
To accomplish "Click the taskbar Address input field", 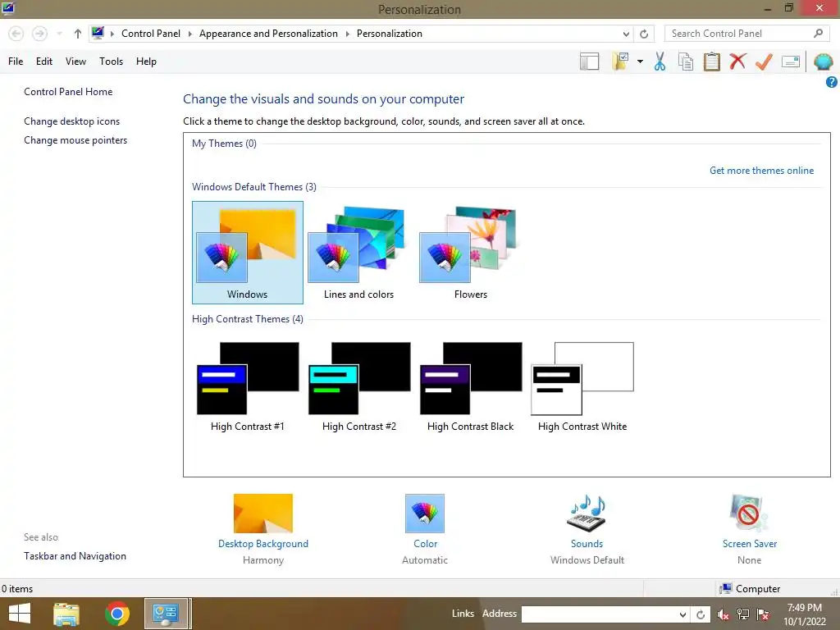I will (599, 614).
